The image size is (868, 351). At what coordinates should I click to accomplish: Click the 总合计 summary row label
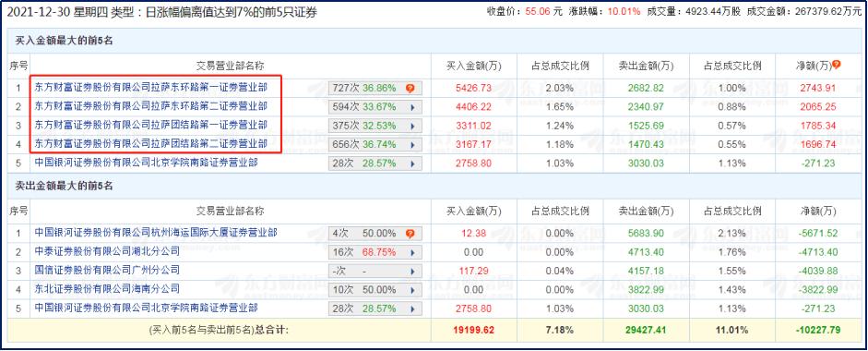pos(219,330)
